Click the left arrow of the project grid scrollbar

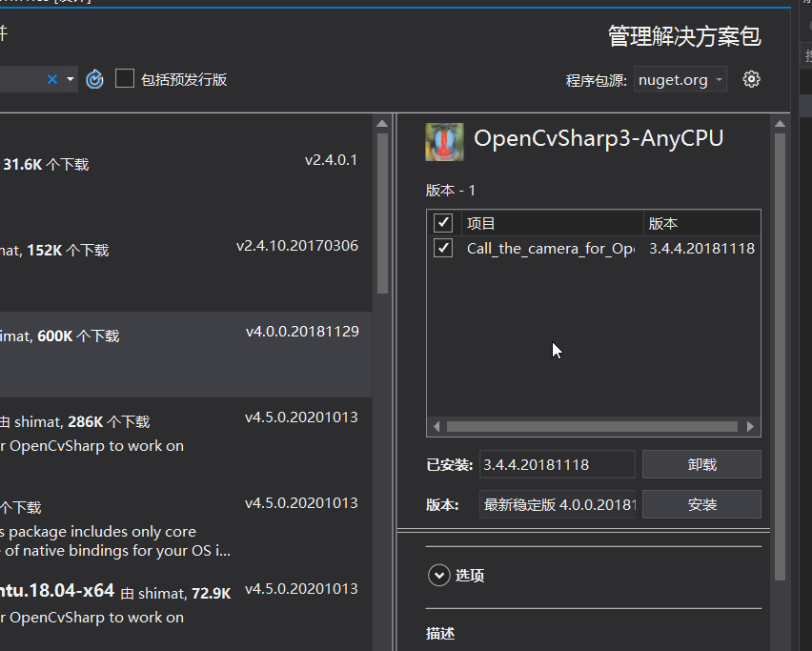click(437, 426)
